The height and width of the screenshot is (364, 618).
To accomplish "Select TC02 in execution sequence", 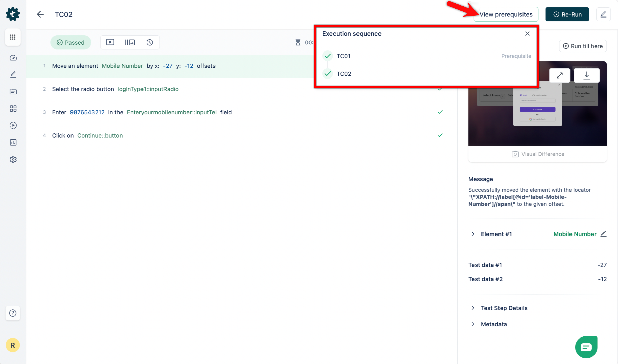I will [x=344, y=74].
